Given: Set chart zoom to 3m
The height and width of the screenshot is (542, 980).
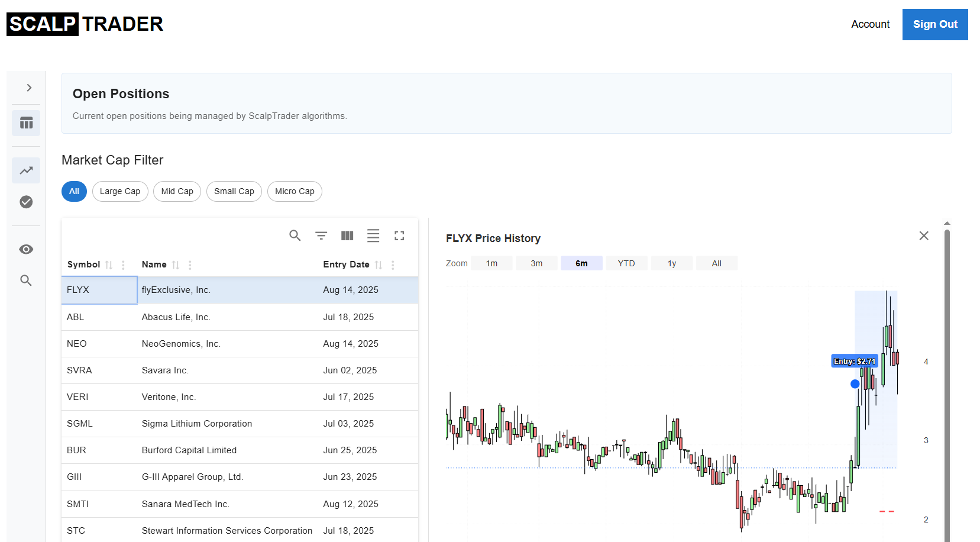Looking at the screenshot, I should [536, 263].
